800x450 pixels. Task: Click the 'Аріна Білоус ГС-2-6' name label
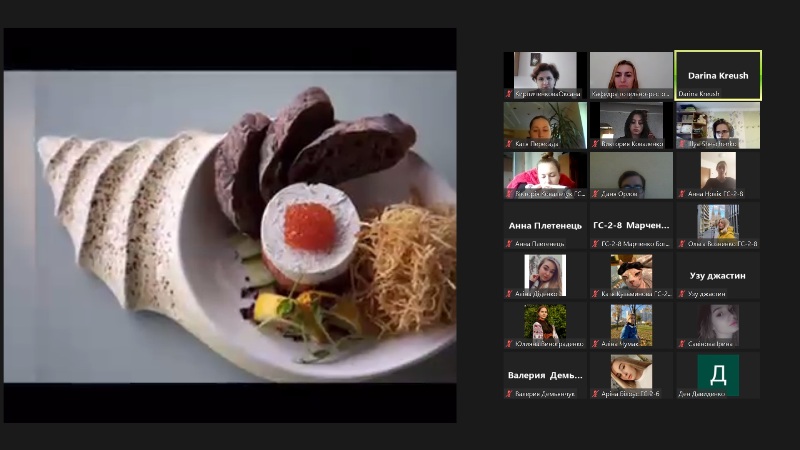click(x=630, y=394)
